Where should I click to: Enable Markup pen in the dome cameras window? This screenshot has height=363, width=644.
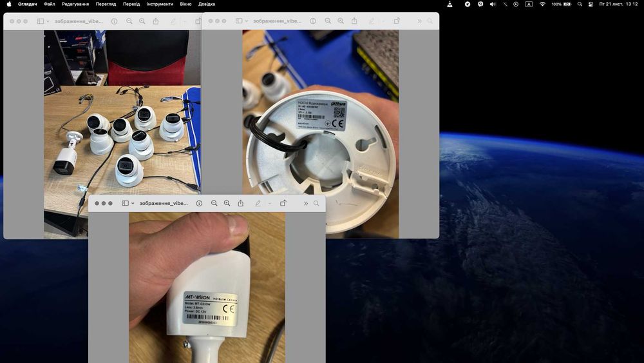click(x=173, y=21)
